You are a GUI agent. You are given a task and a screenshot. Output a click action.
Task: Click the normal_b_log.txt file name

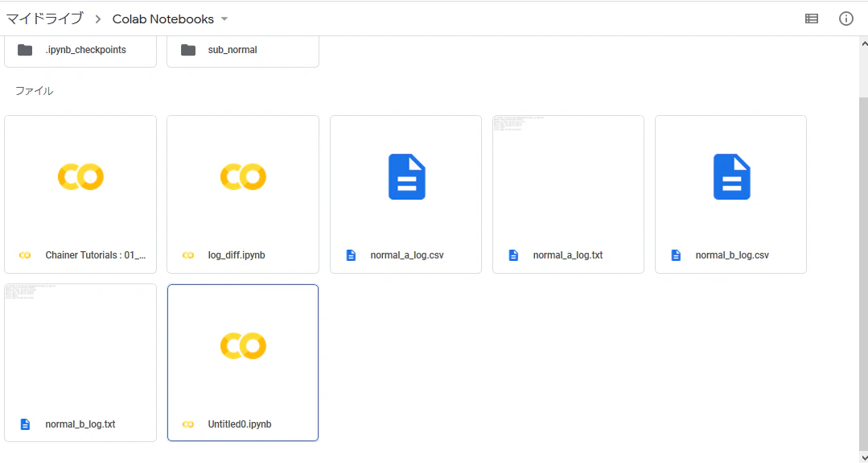[x=80, y=424]
